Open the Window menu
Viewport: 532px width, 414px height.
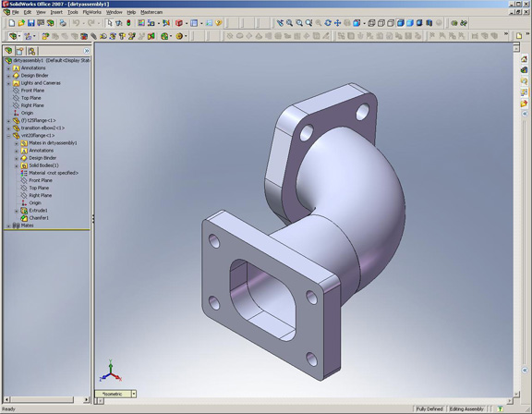114,12
